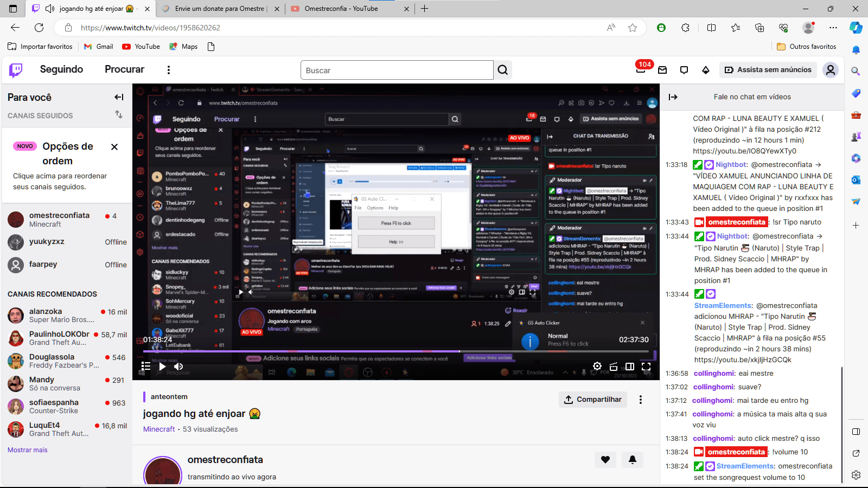Open the Gmail bookmark
This screenshot has height=488, width=868.
click(x=99, y=47)
